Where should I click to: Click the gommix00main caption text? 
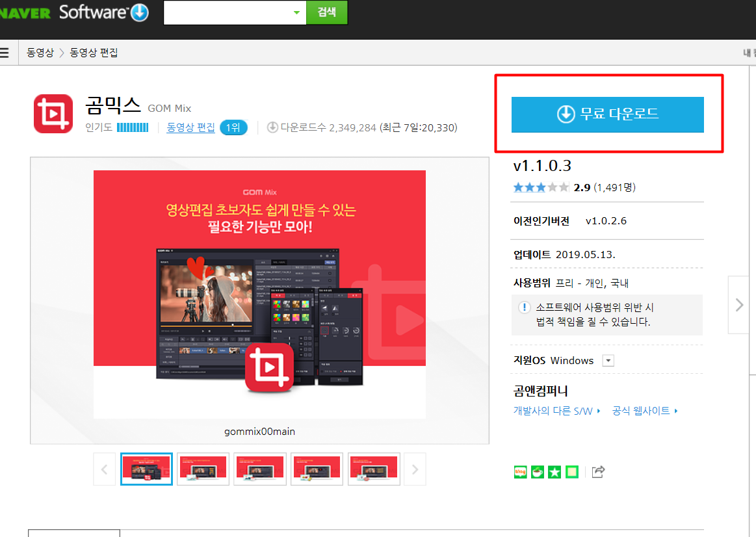259,432
